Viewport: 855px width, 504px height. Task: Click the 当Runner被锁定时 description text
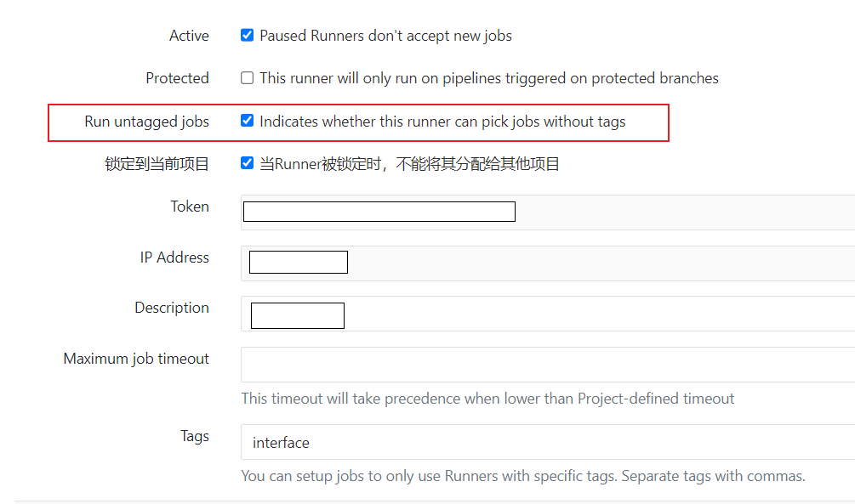pos(409,164)
